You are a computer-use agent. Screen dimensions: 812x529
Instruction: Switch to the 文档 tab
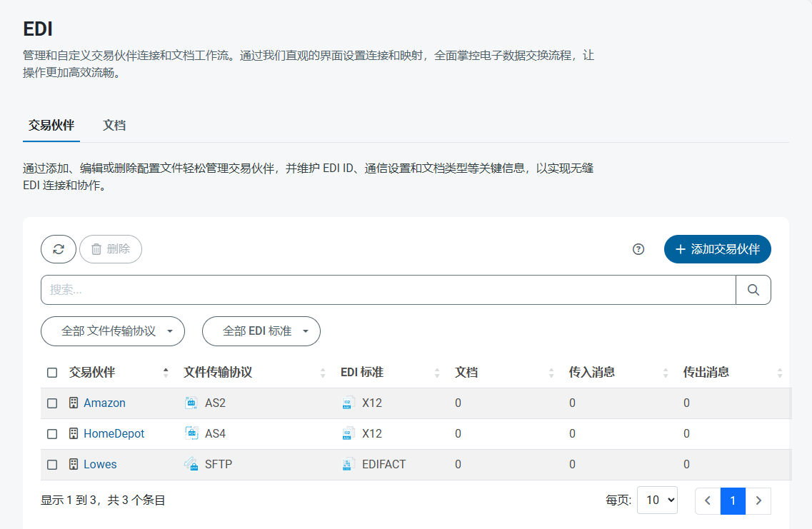point(114,125)
